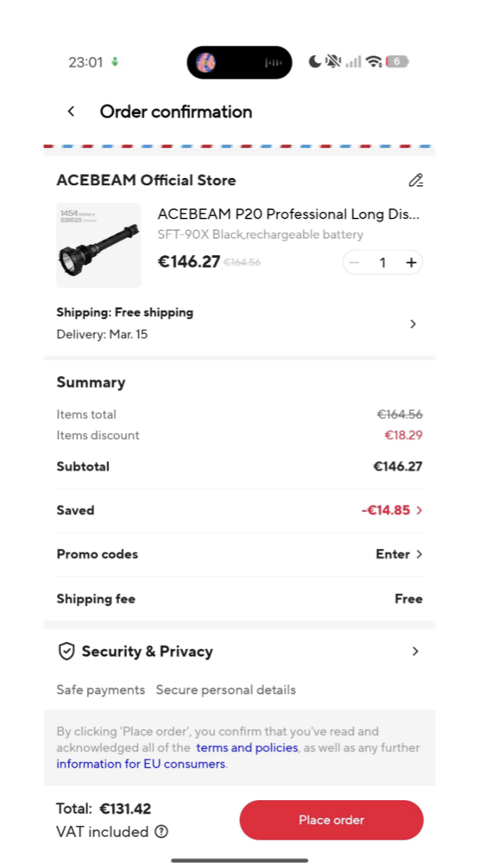Open the terms and policies link
The height and width of the screenshot is (868, 493).
tap(247, 748)
